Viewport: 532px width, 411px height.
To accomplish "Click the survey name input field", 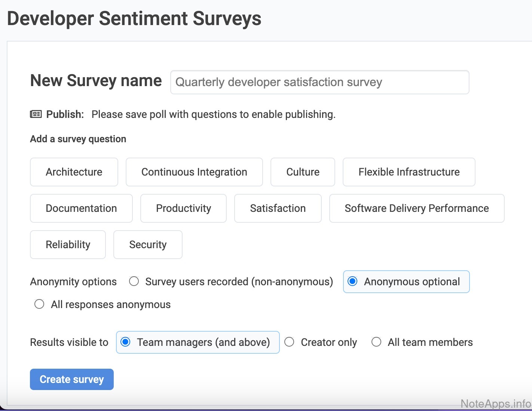I will click(319, 82).
